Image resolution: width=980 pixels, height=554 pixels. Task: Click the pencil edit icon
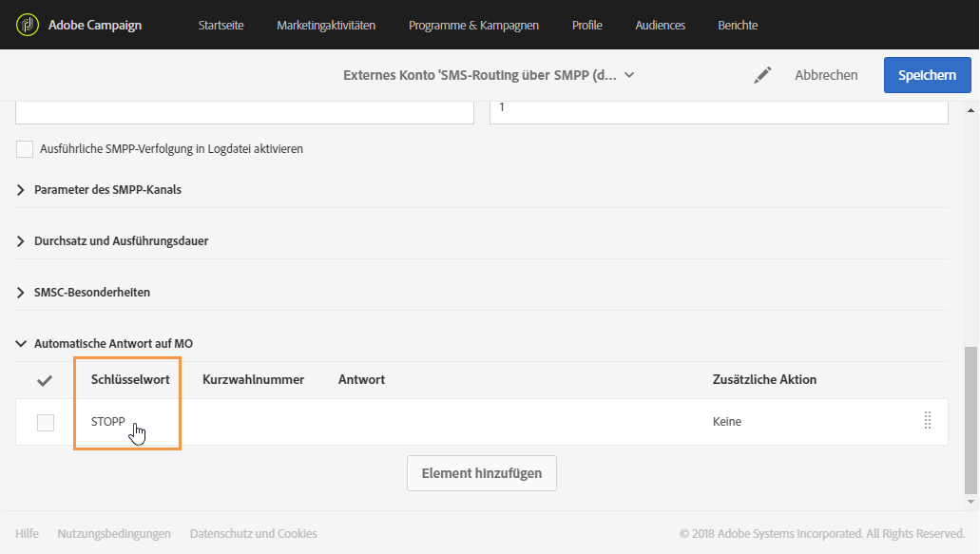(762, 75)
